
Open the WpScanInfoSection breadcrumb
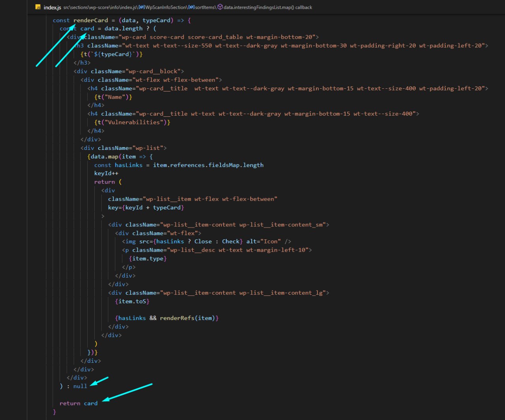pos(166,7)
